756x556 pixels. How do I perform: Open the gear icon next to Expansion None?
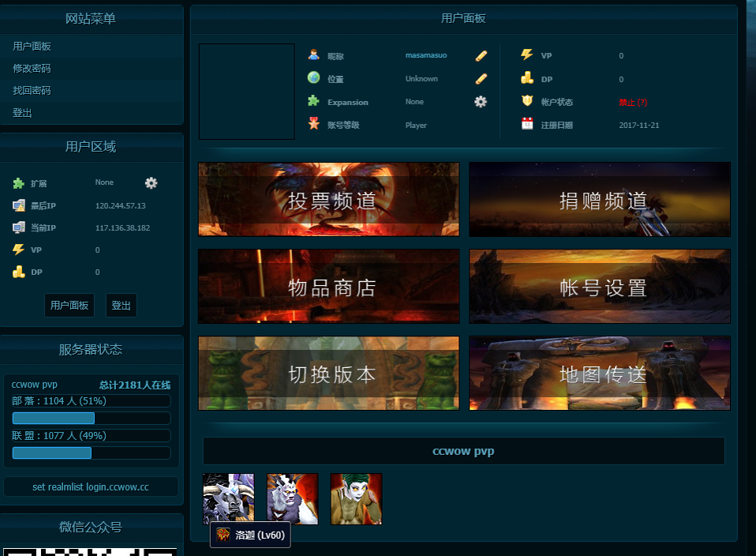coord(480,101)
